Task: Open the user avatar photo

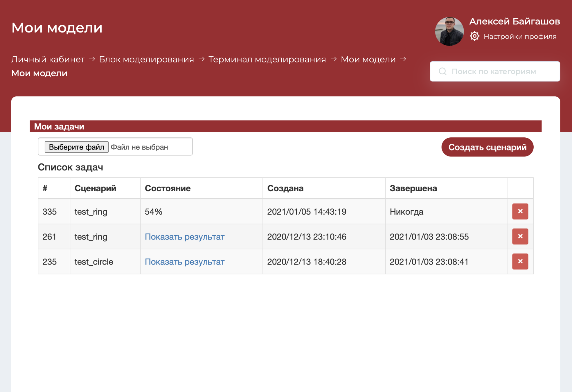Action: click(449, 31)
